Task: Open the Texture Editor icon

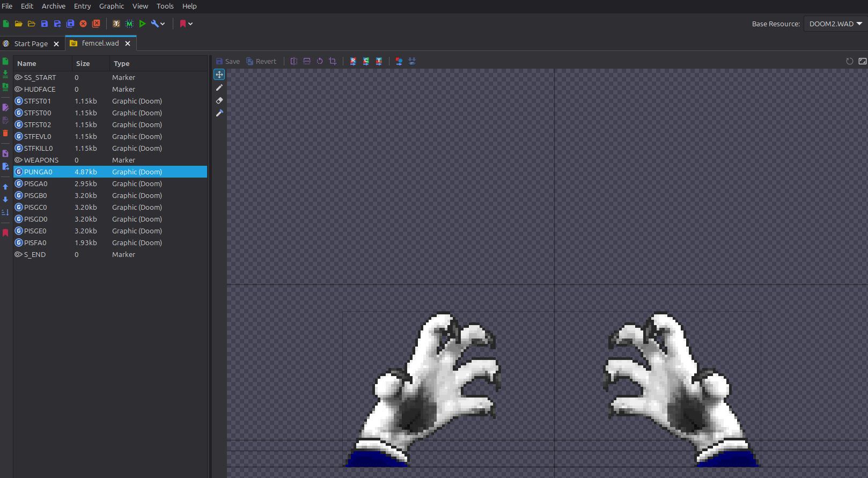Action: 116,24
